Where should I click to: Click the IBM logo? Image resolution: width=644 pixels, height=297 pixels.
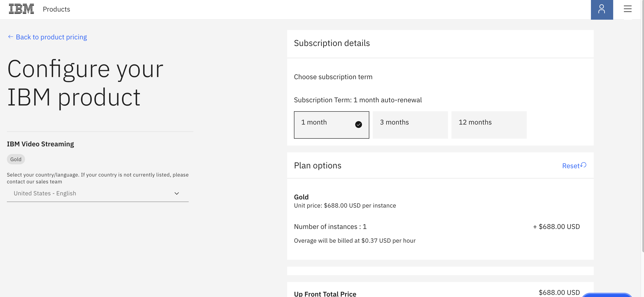[21, 9]
